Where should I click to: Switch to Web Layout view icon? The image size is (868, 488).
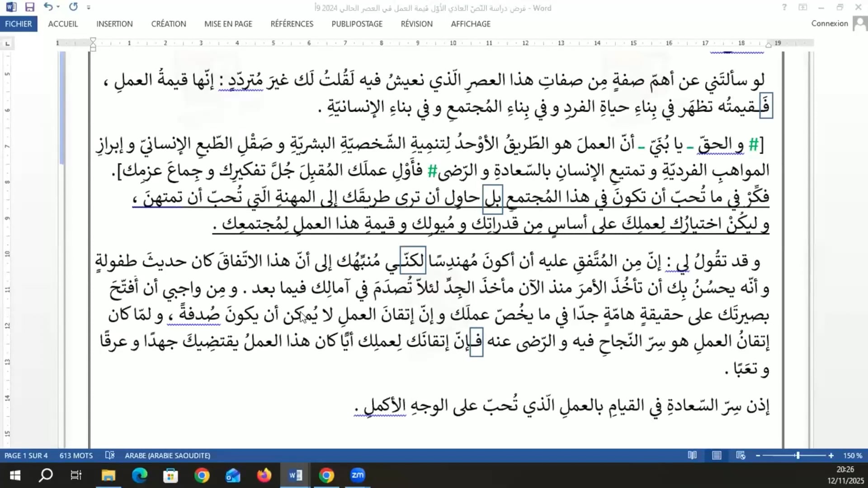click(741, 455)
